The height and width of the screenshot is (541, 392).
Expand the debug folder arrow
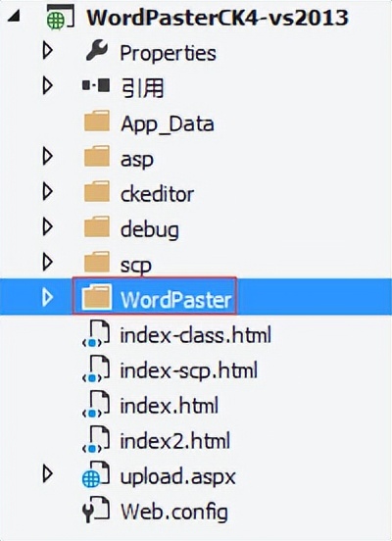[48, 226]
